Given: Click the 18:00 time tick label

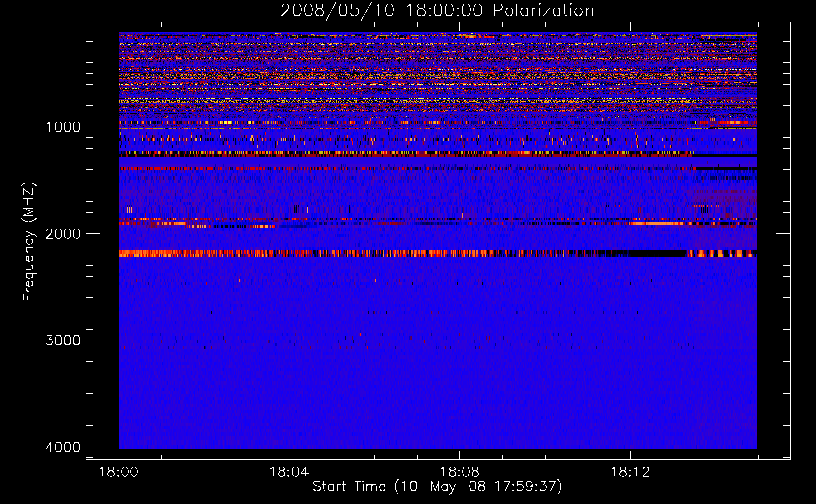Looking at the screenshot, I should [119, 472].
